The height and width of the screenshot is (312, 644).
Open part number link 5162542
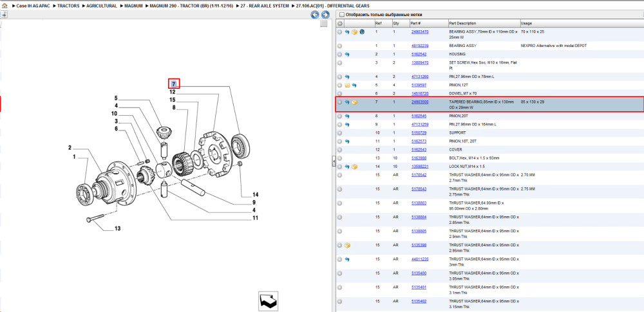(419, 54)
